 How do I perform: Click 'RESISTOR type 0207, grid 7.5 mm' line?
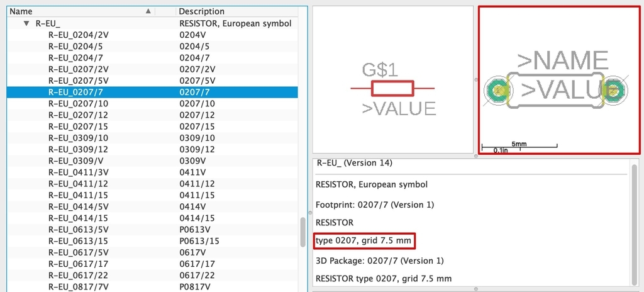coord(384,278)
